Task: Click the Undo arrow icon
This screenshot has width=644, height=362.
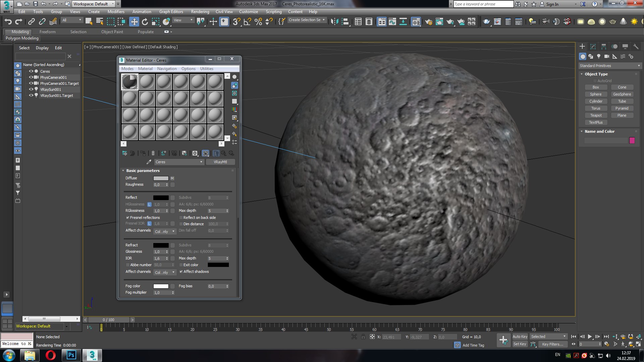Action: coord(8,22)
